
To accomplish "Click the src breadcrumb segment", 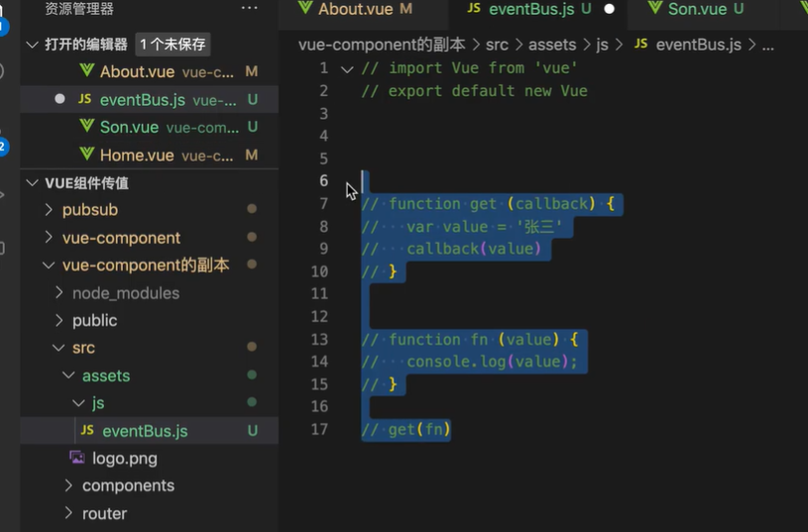I will click(497, 45).
